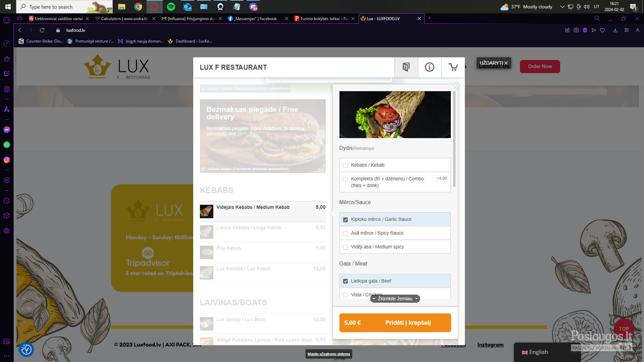
Task: Open Windows notification center icon
Action: pos(633,7)
